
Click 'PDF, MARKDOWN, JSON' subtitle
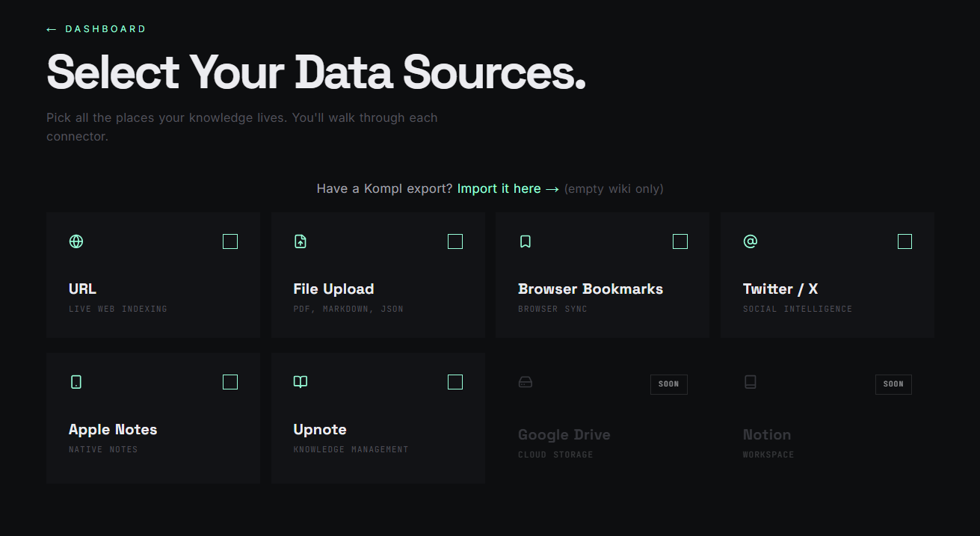(348, 309)
